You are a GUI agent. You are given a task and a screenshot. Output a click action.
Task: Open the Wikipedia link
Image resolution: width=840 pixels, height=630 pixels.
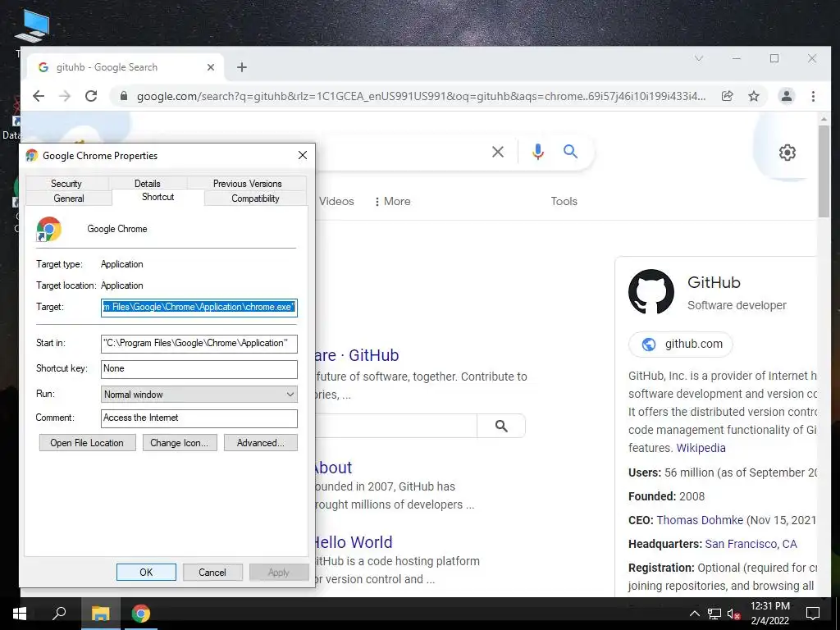tap(701, 448)
